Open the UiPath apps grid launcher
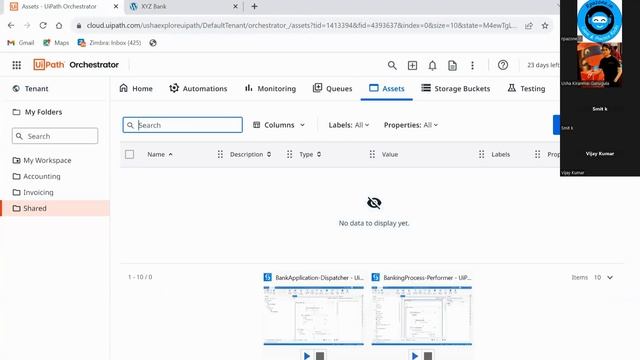640x360 pixels. pyautogui.click(x=17, y=65)
